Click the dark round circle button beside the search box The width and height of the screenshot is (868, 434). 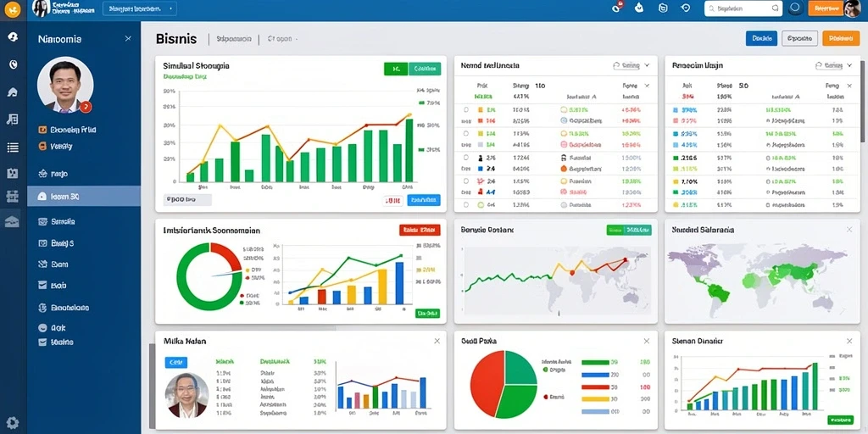pos(795,8)
